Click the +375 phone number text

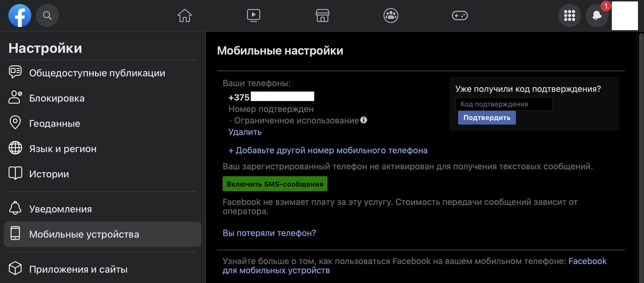(x=239, y=98)
